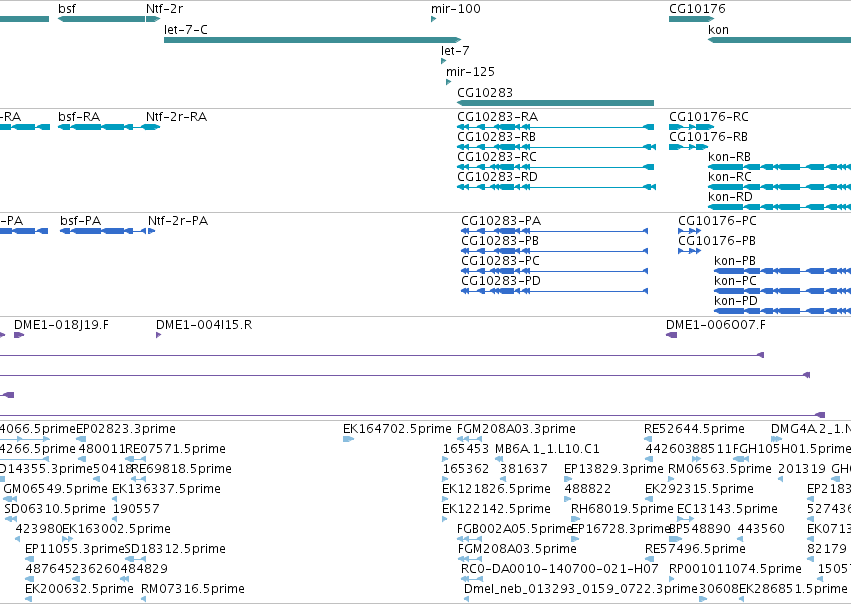
Task: Click the long let-7-C gene bar
Action: click(x=313, y=40)
